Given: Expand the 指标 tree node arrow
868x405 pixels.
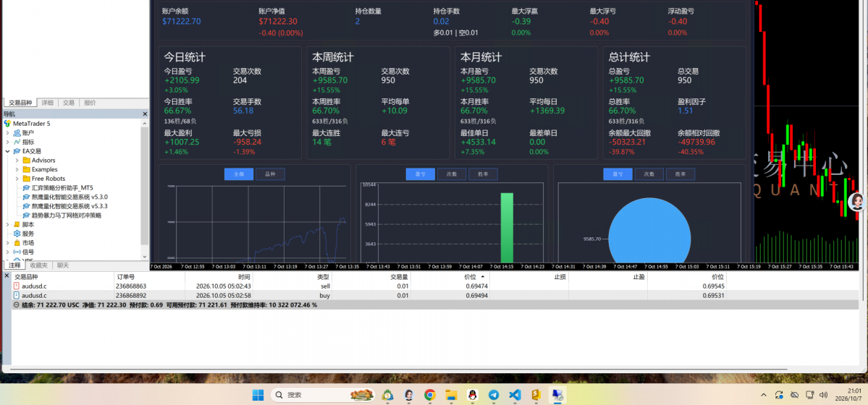Looking at the screenshot, I should pyautogui.click(x=8, y=142).
